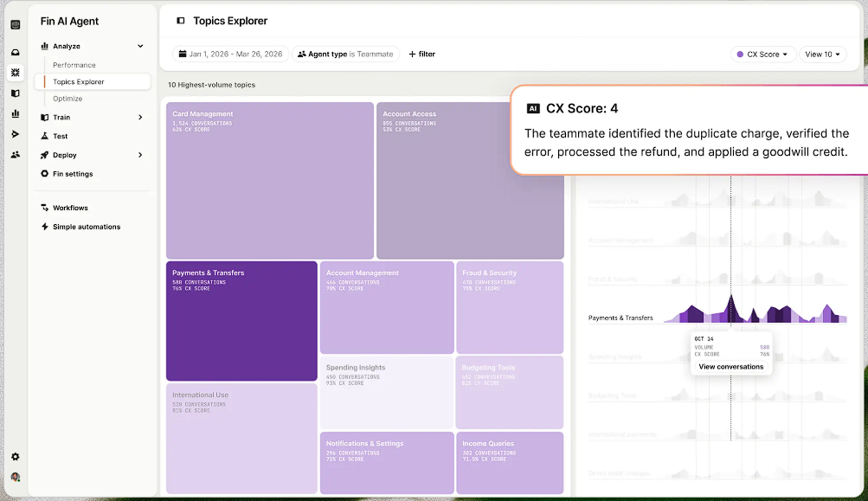Click the Outbound arrow icon in rail

[15, 134]
